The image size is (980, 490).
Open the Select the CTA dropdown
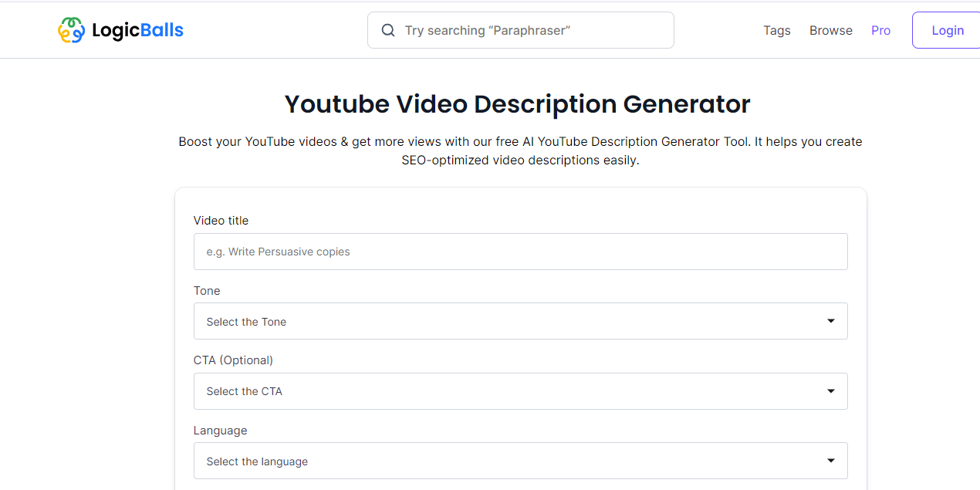pos(521,391)
